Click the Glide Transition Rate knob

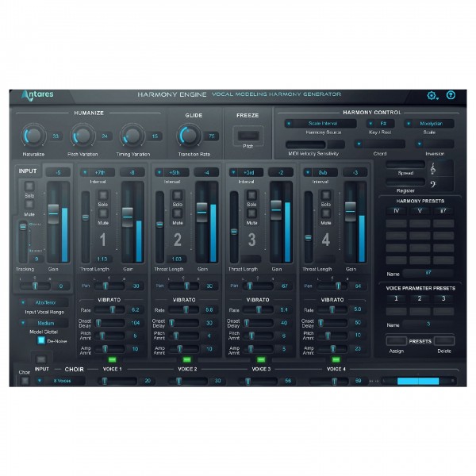click(189, 136)
